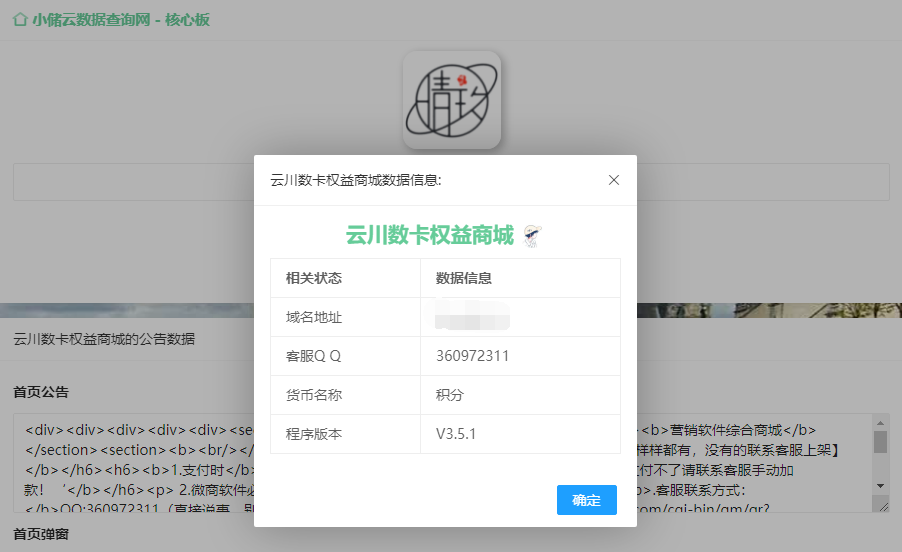
Task: Click the blue 确定 button
Action: (587, 500)
